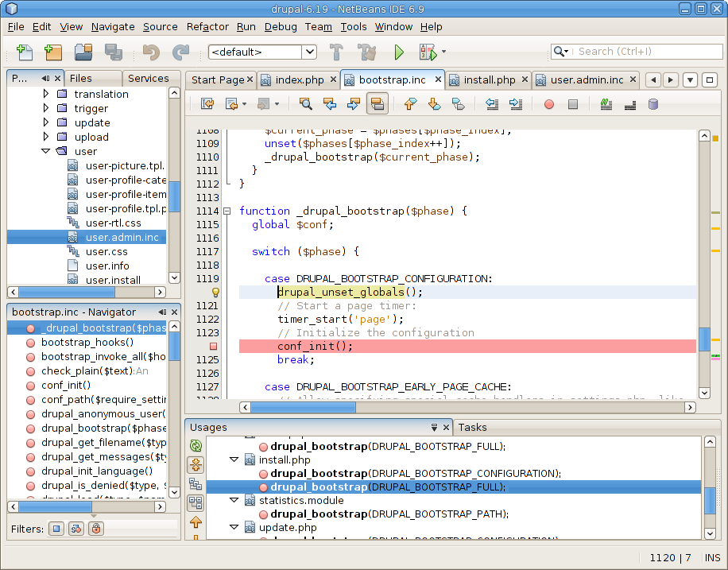
Task: Click the scroll documents right button
Action: pyautogui.click(x=671, y=80)
